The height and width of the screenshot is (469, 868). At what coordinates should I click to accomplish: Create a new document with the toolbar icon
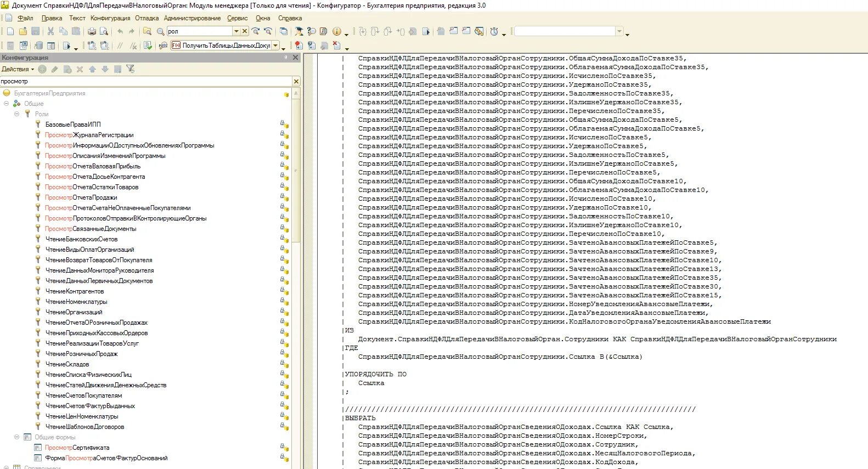click(x=10, y=31)
